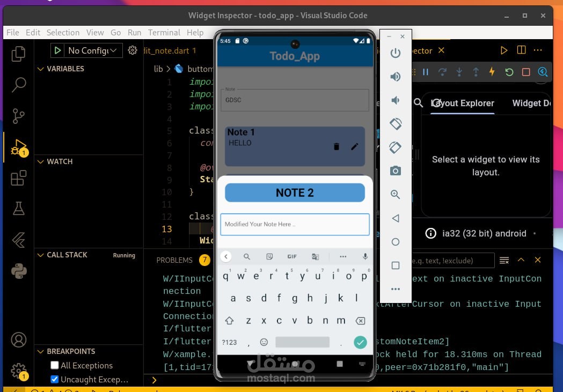This screenshot has height=392, width=563.
Task: Raise emulator volume
Action: point(396,77)
